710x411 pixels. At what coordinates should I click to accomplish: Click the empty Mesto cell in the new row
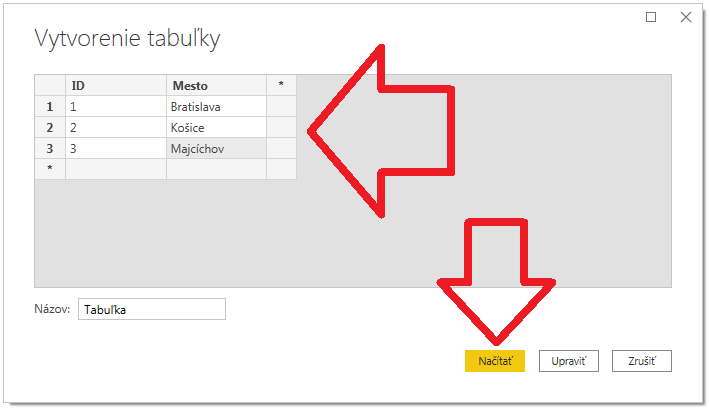click(x=216, y=169)
